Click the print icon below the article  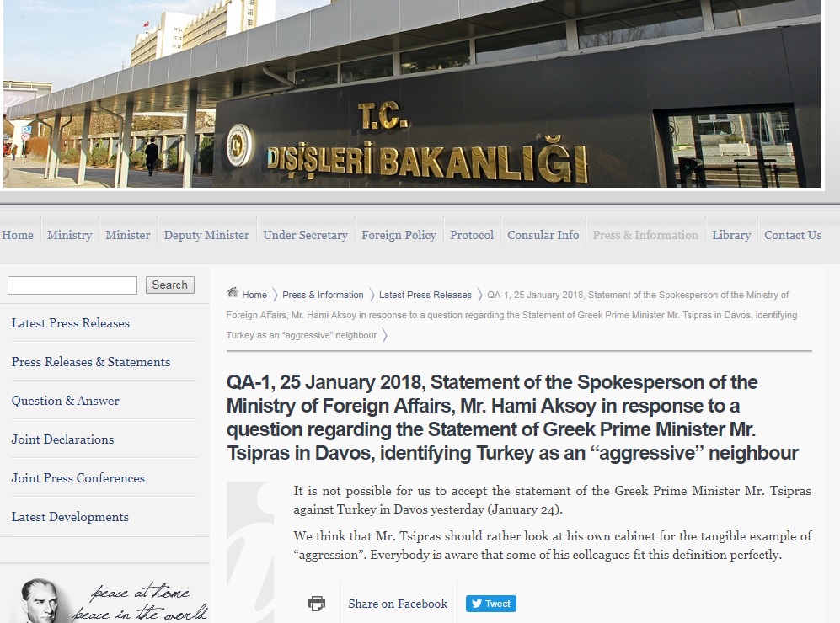tap(317, 604)
